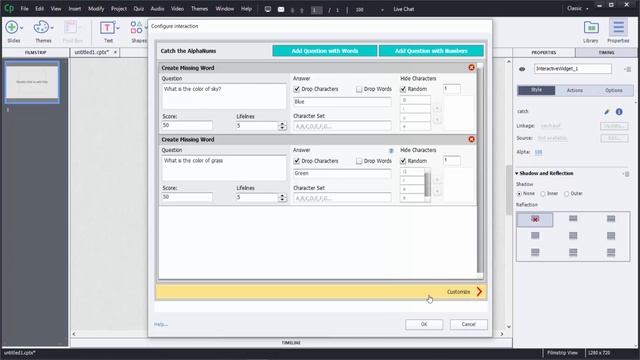Viewport: 640px width, 360px height.
Task: Click Add Question with Words button
Action: tap(324, 51)
